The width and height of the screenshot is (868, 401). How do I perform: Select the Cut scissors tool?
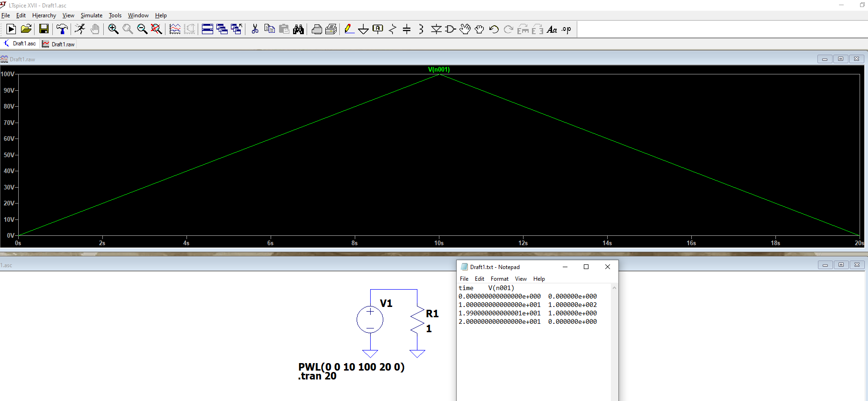(x=255, y=29)
